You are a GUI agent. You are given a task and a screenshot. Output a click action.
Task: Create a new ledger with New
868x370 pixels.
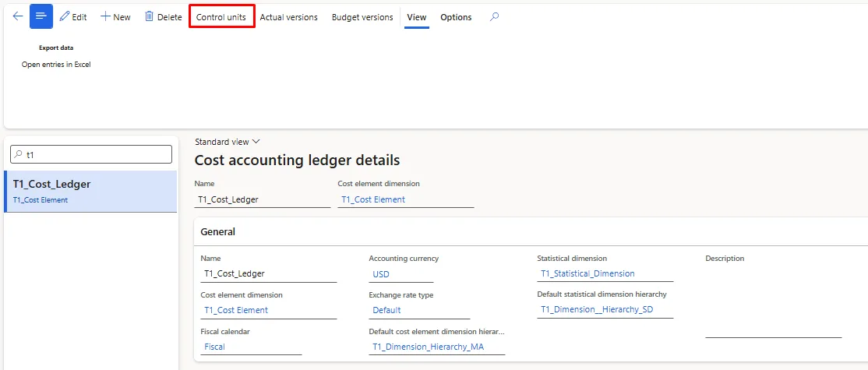115,17
